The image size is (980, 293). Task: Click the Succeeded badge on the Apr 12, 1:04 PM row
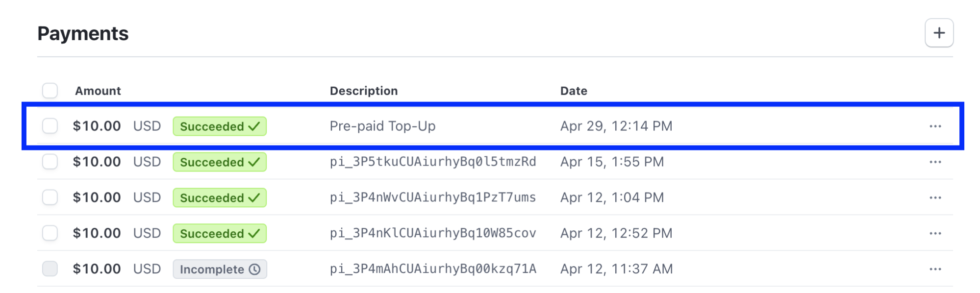[x=219, y=197]
